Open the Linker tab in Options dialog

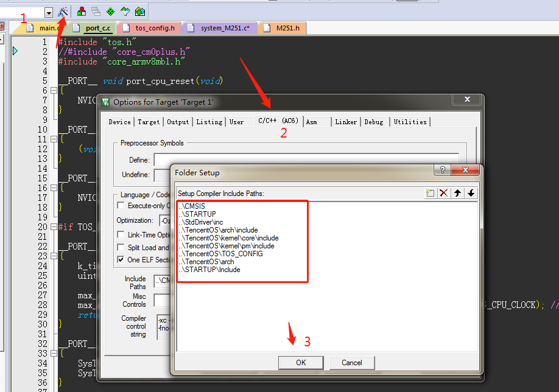(x=346, y=122)
